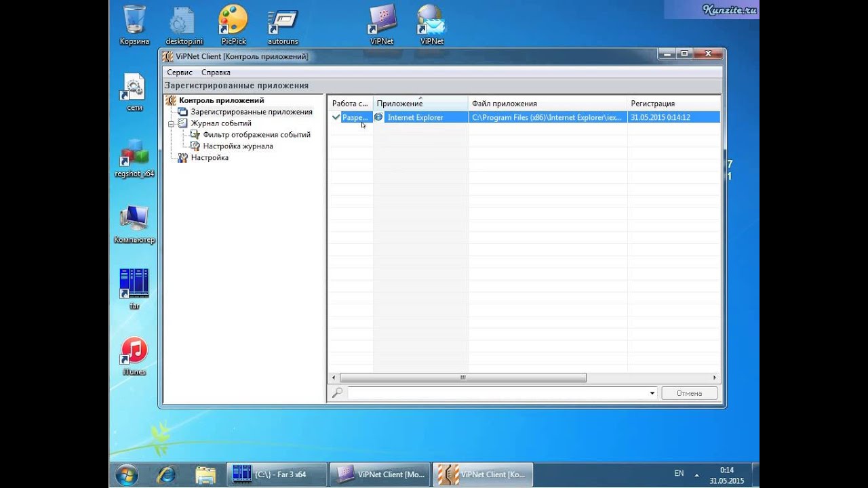Open the Сервис menu
The height and width of the screenshot is (488, 868).
tap(180, 72)
